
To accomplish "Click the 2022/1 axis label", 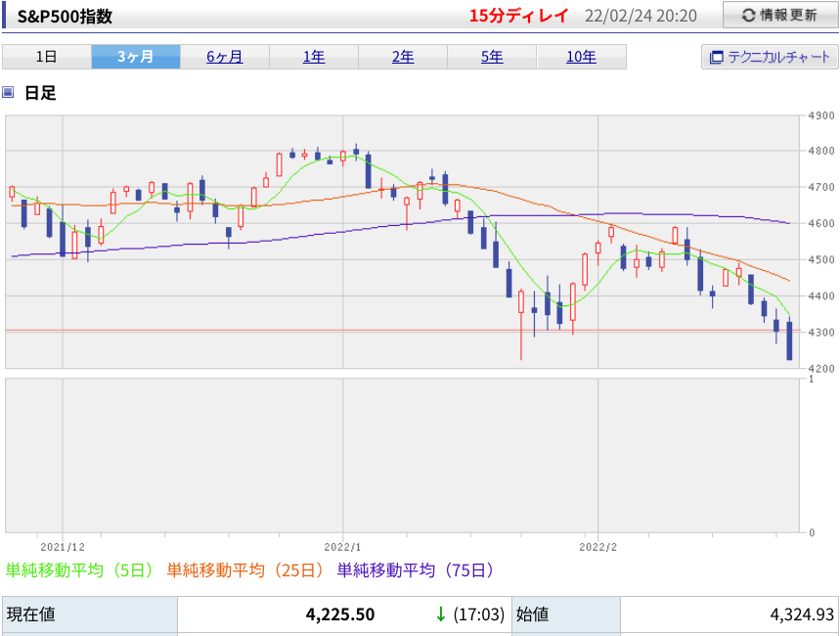I will tap(343, 547).
